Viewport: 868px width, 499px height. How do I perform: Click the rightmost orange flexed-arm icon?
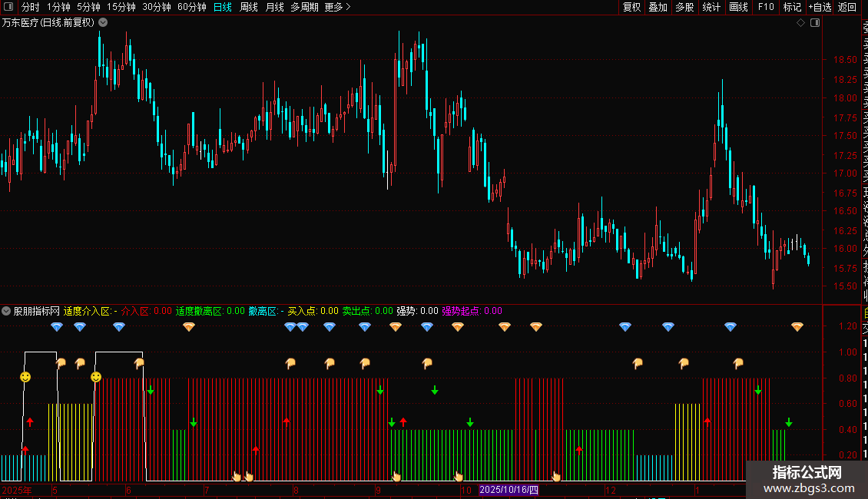tap(738, 363)
